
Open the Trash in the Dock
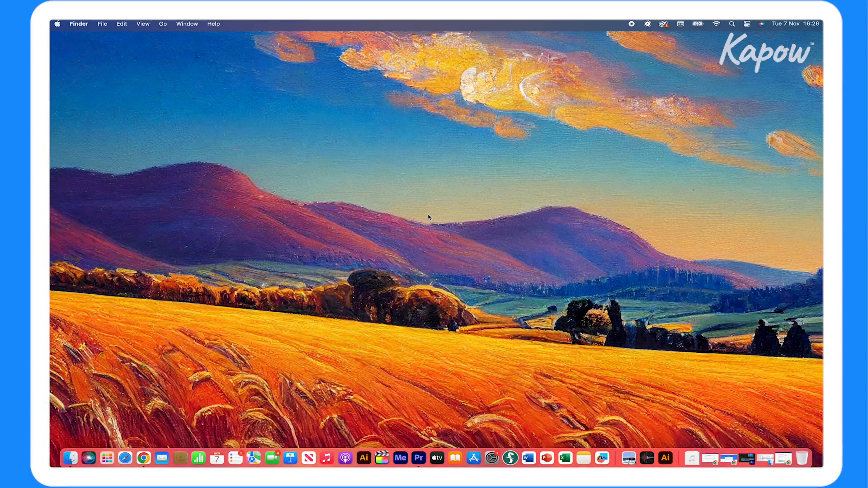pyautogui.click(x=802, y=458)
